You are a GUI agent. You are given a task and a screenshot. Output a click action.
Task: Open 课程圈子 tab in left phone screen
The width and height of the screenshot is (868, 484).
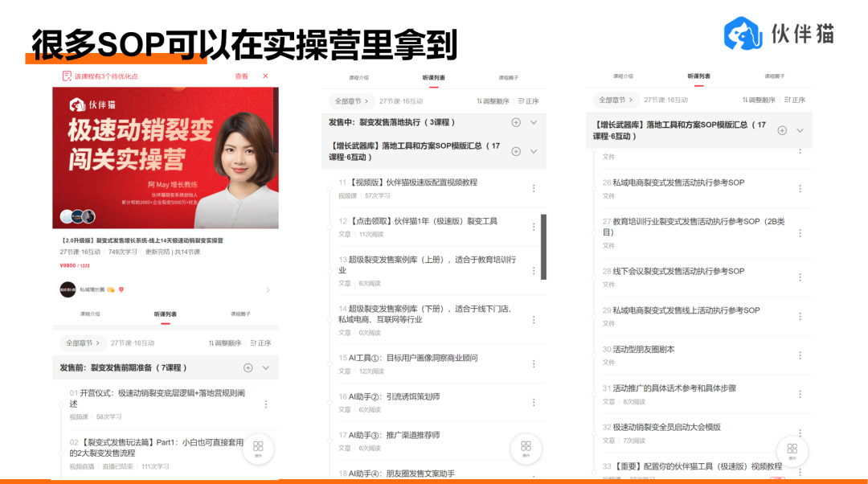(x=240, y=314)
